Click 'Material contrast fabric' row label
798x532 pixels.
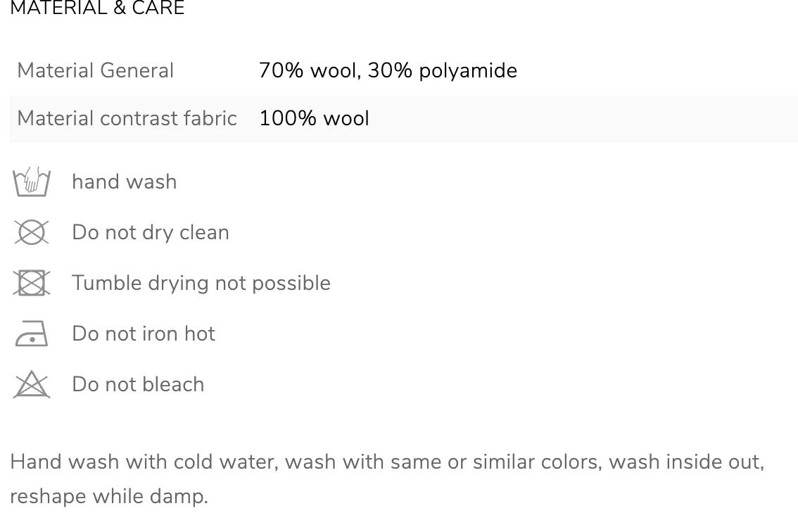pyautogui.click(x=127, y=118)
